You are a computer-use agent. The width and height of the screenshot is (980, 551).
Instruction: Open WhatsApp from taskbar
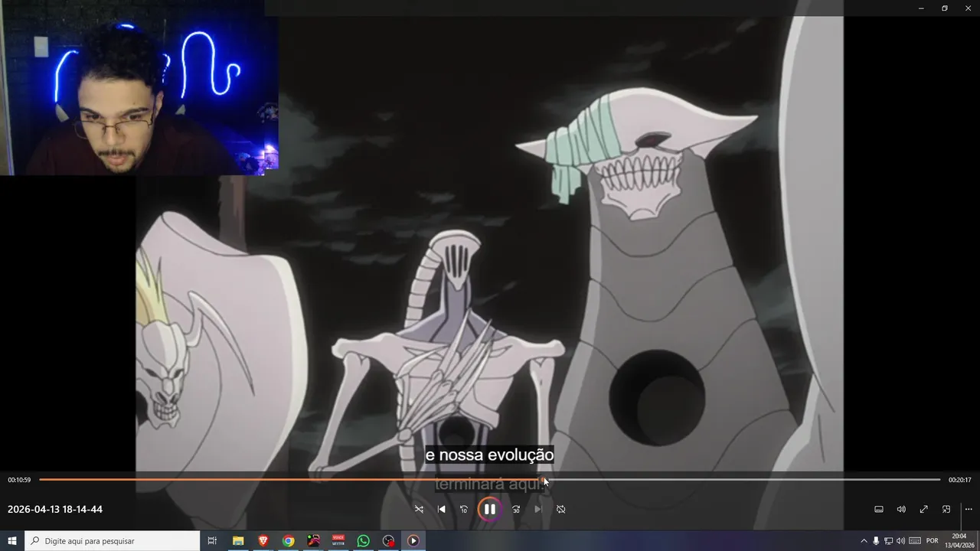pyautogui.click(x=363, y=541)
